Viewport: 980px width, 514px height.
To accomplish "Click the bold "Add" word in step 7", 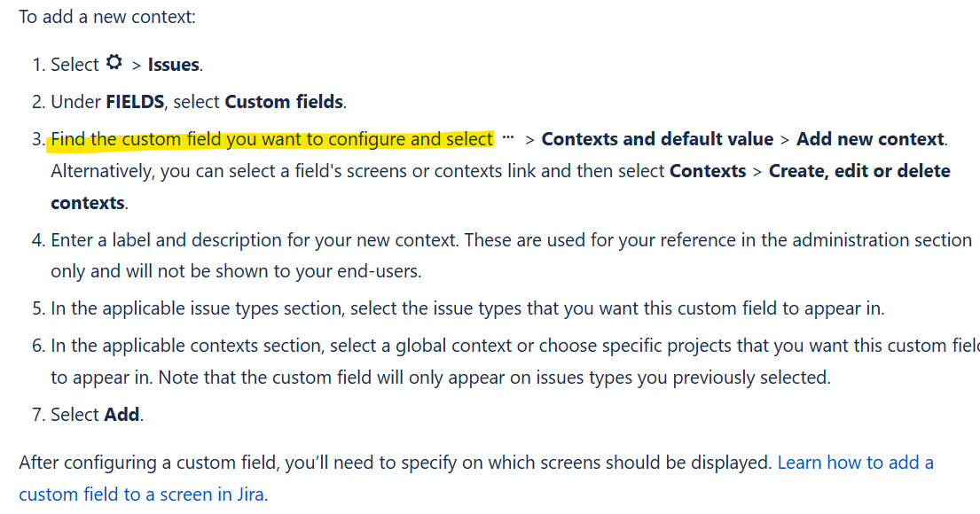I will pos(122,415).
